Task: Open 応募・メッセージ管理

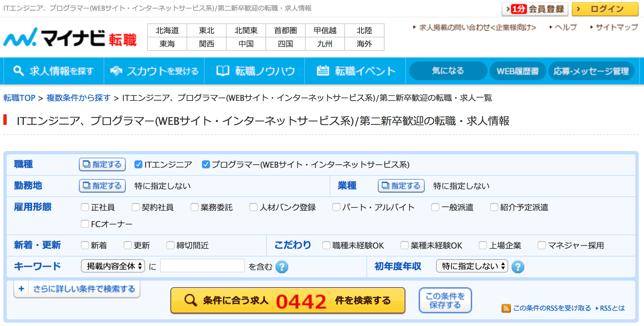Action: point(591,71)
